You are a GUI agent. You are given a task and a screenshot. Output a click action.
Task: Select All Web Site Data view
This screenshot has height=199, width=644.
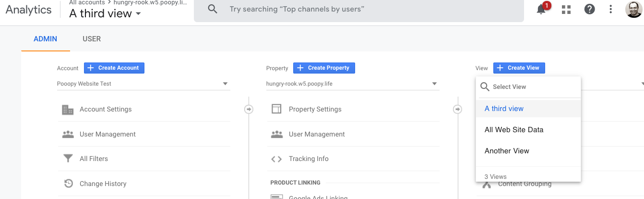(528, 130)
